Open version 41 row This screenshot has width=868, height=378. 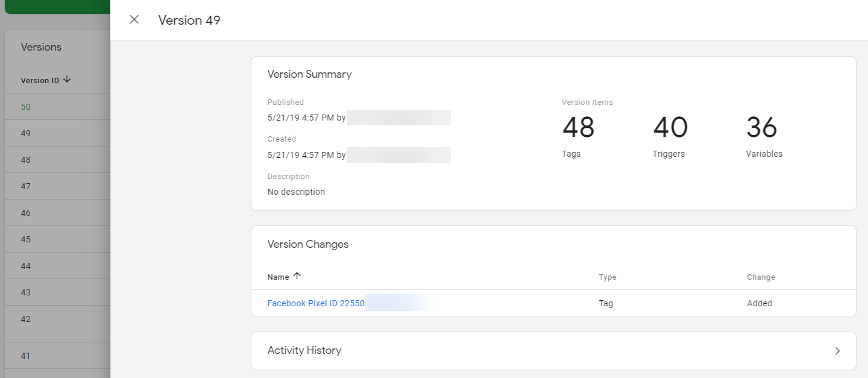point(26,356)
